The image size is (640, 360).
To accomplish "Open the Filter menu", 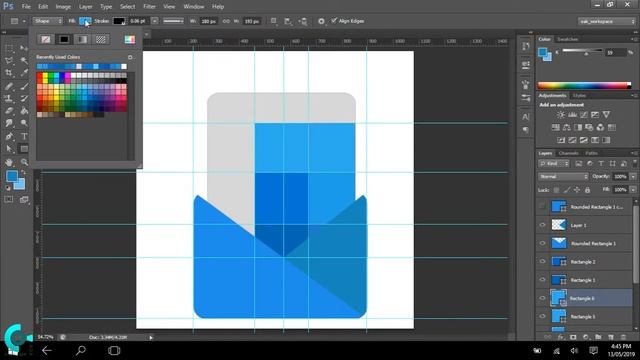I will tap(149, 7).
